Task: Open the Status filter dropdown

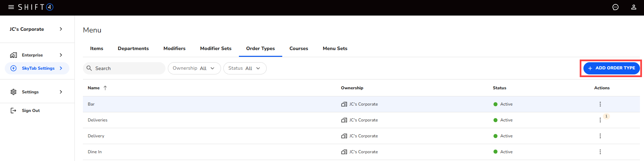Action: pyautogui.click(x=244, y=68)
